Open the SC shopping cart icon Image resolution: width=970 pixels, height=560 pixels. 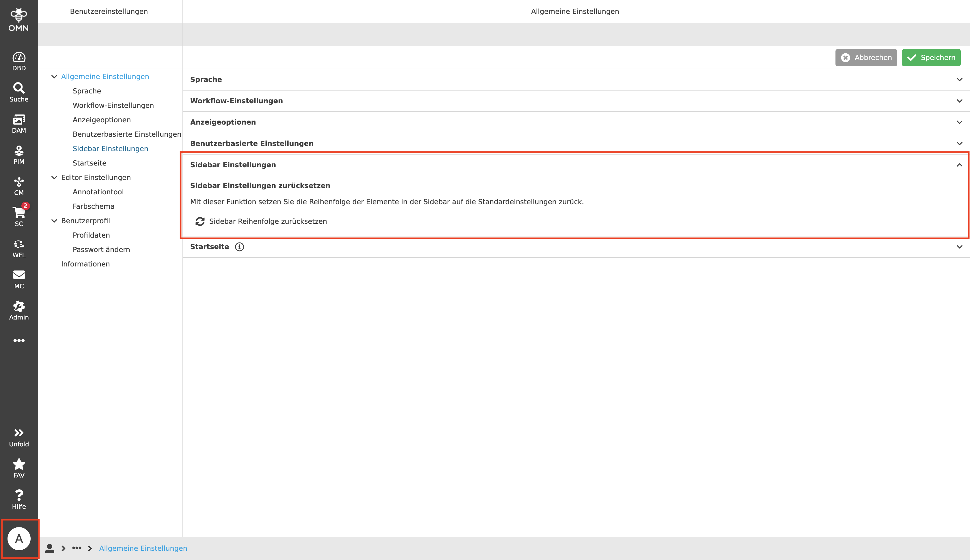point(19,217)
